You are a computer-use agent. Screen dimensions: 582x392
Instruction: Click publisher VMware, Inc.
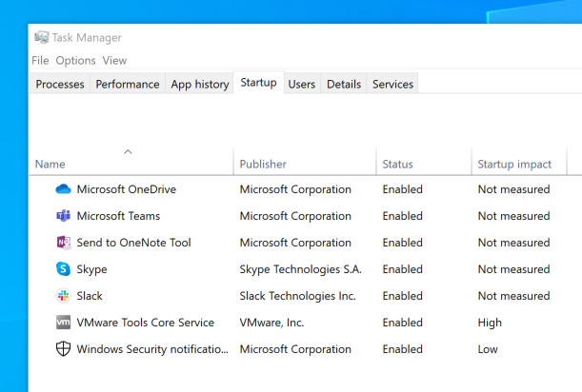271,323
